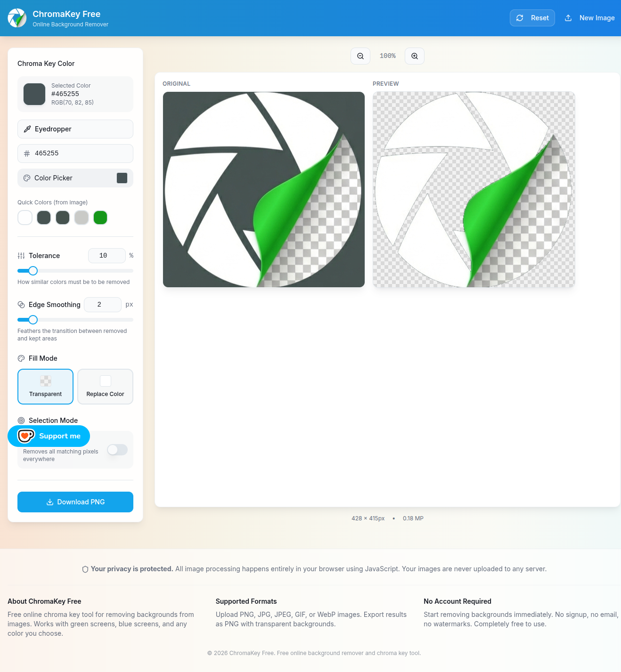Image resolution: width=621 pixels, height=672 pixels.
Task: Open the Color Picker
Action: 75,178
